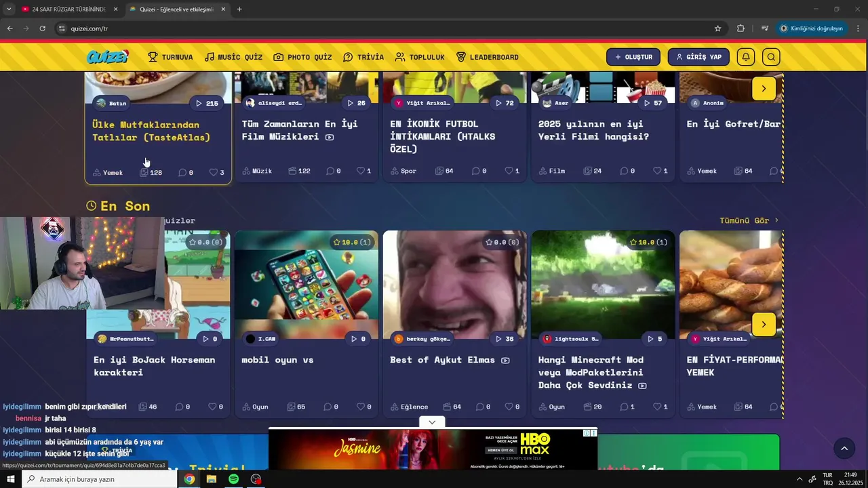Click Oyun category on mobil oyun card

(x=255, y=407)
